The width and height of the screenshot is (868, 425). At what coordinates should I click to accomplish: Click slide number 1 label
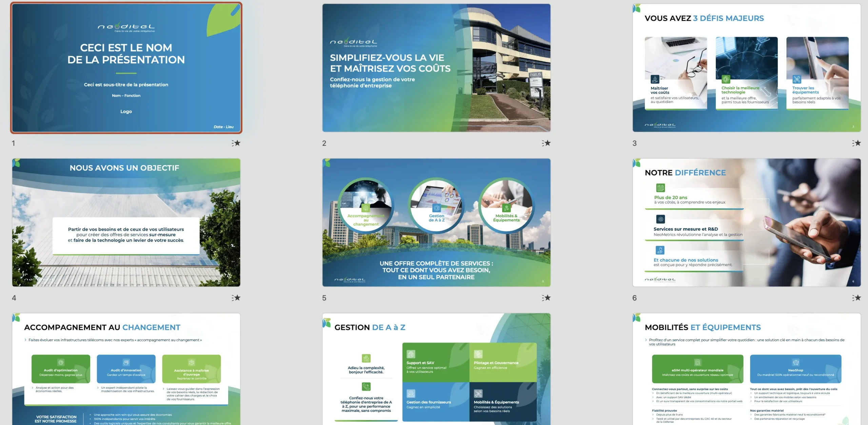tap(14, 143)
